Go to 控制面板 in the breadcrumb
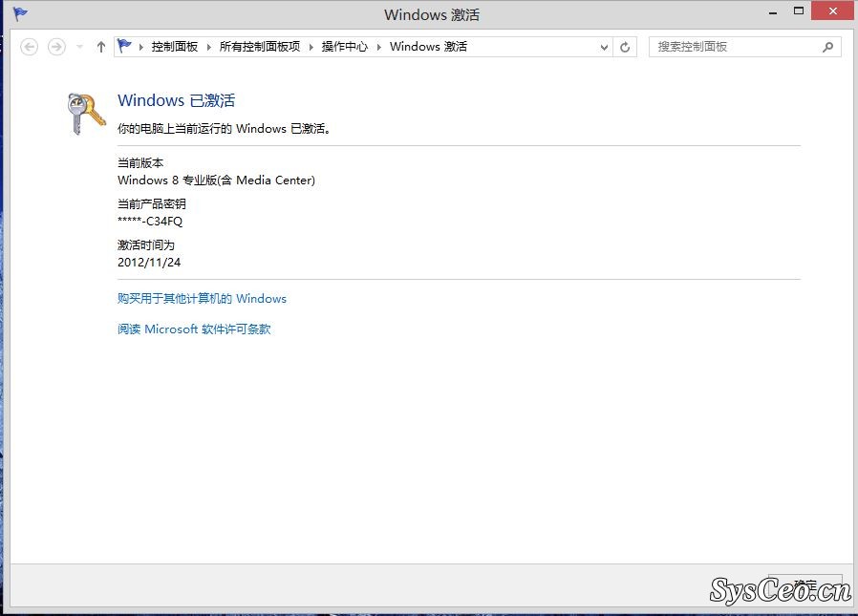The width and height of the screenshot is (858, 616). (175, 47)
